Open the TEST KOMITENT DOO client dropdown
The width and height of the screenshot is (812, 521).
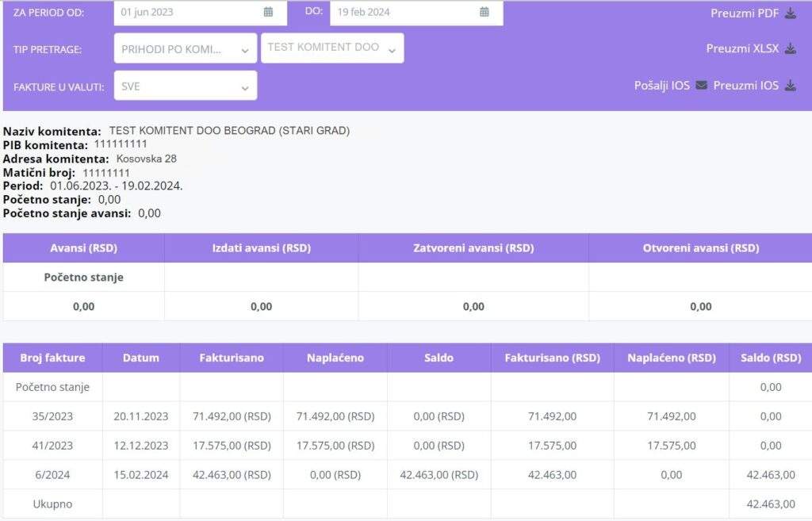[x=332, y=48]
